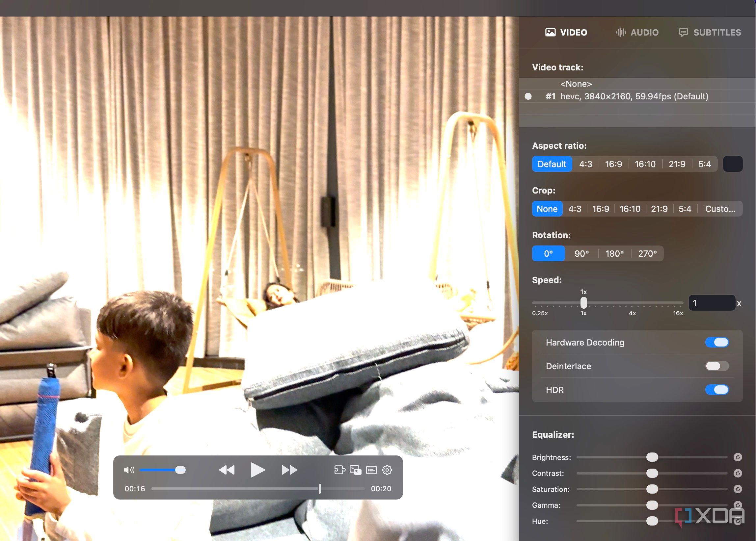Click the Hue slider knob
This screenshot has height=541, width=756.
[652, 521]
